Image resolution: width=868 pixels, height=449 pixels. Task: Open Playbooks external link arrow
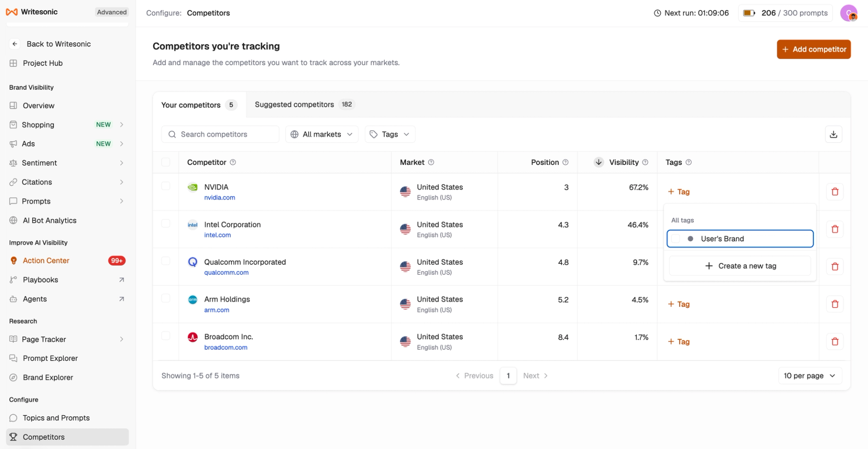[x=122, y=280]
